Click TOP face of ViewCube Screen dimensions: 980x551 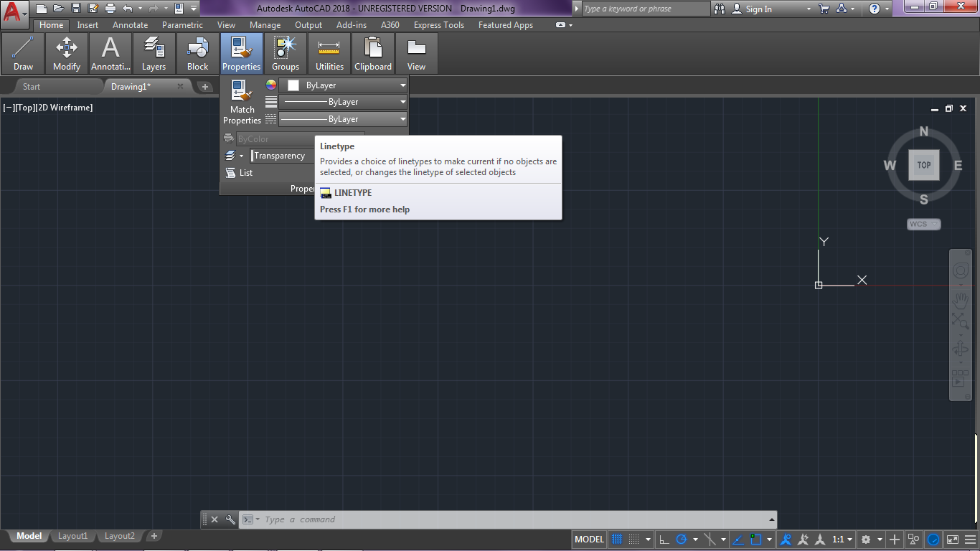click(x=923, y=165)
